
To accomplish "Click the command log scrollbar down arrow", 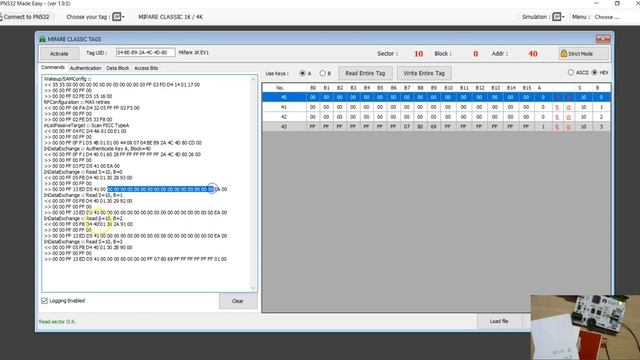I will tap(253, 288).
